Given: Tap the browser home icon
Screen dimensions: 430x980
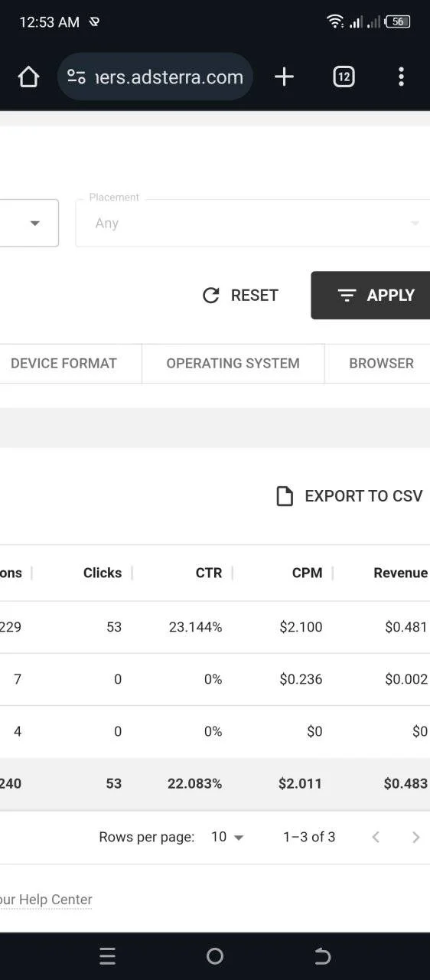Looking at the screenshot, I should (28, 77).
